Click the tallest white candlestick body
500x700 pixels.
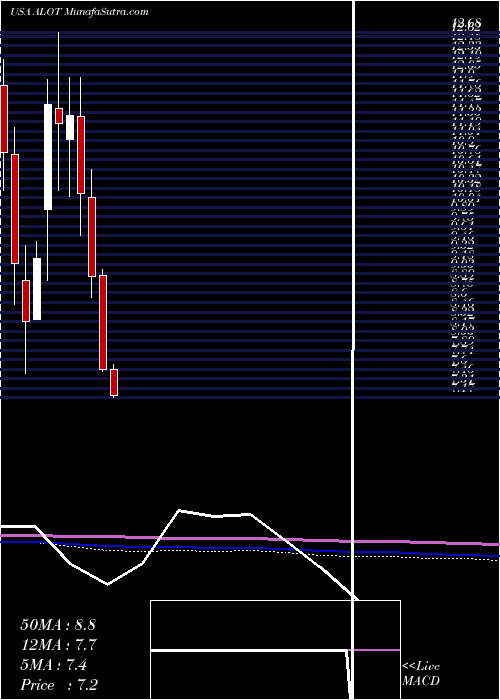[48, 157]
